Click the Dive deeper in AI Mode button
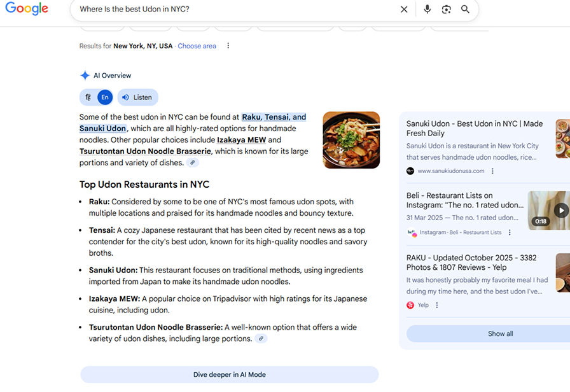 (x=229, y=375)
